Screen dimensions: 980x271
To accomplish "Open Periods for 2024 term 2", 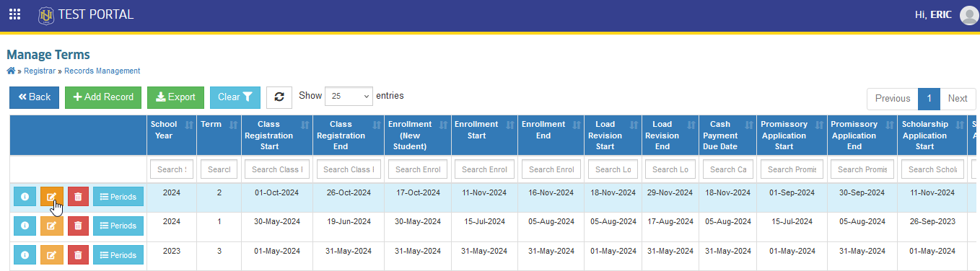I will point(118,196).
